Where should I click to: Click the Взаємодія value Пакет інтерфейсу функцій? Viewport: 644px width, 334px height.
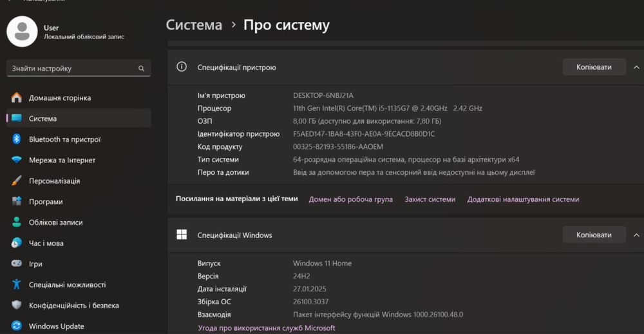(x=378, y=315)
